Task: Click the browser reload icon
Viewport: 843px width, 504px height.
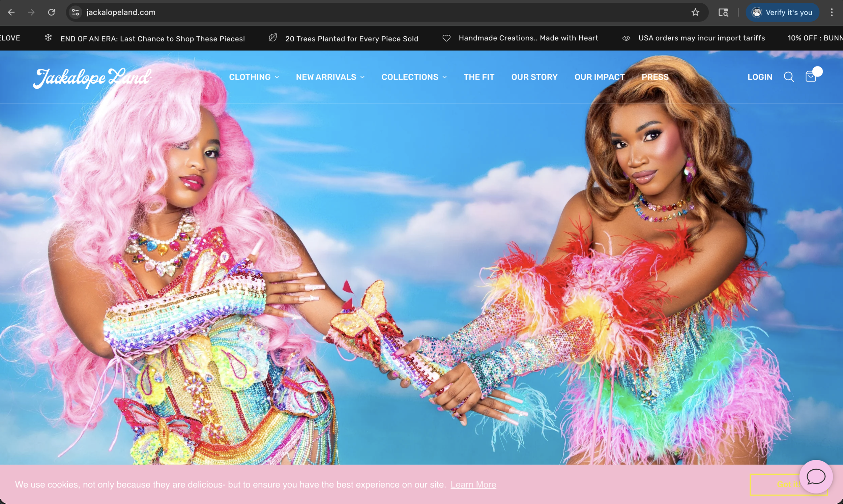Action: point(51,12)
